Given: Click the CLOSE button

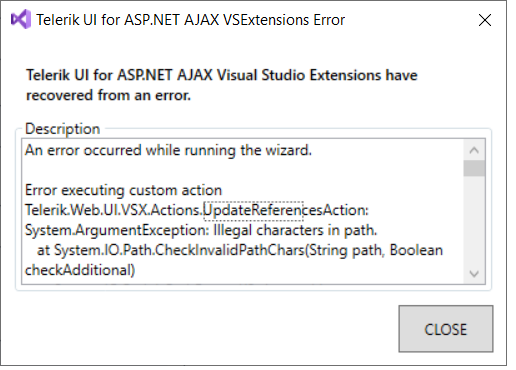Looking at the screenshot, I should pos(446,329).
